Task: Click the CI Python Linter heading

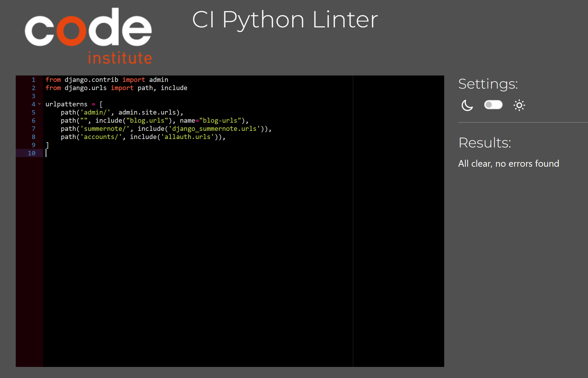Action: [285, 20]
